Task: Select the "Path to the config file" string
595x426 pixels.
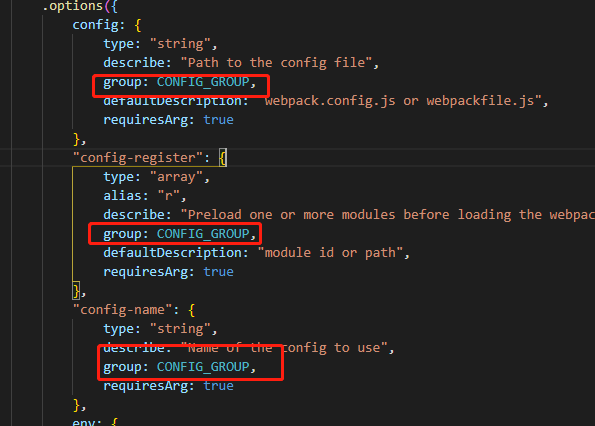Action: click(x=276, y=63)
